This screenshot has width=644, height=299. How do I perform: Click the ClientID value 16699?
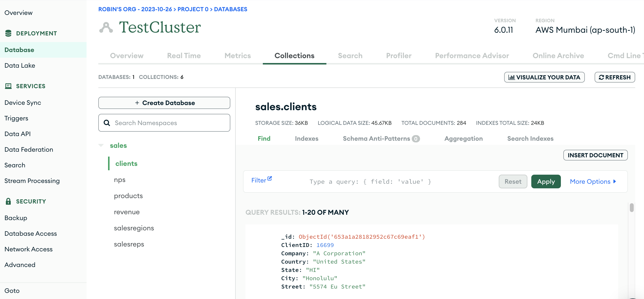click(x=325, y=245)
